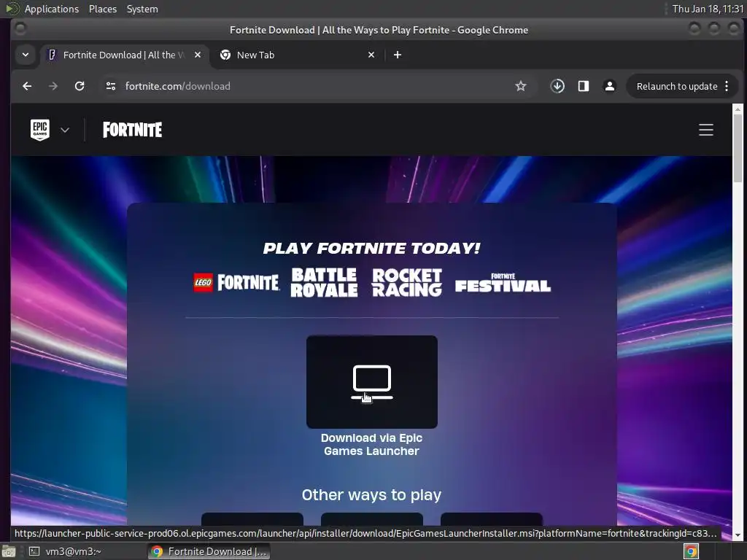Click Download via Epic Games Launcher text
Viewport: 747px width, 560px height.
point(371,444)
